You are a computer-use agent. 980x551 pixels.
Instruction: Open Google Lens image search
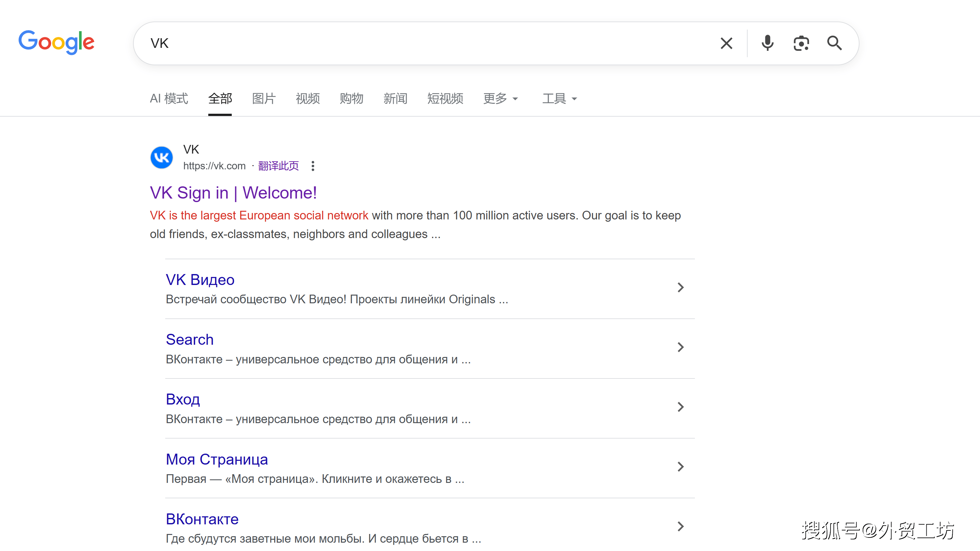click(801, 43)
